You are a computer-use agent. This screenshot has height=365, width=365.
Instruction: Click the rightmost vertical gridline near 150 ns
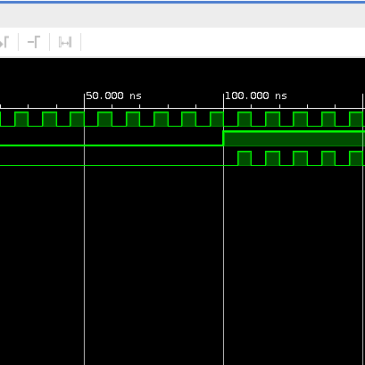pyautogui.click(x=363, y=233)
